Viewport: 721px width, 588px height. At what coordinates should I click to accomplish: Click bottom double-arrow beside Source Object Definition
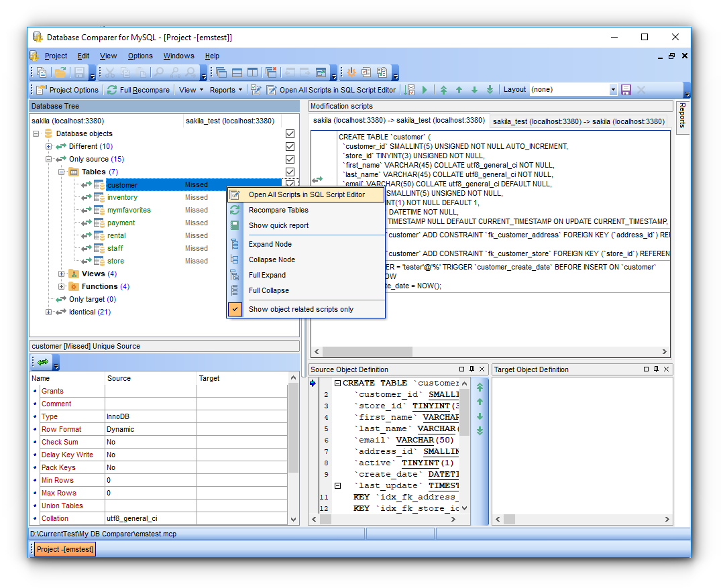click(x=480, y=430)
